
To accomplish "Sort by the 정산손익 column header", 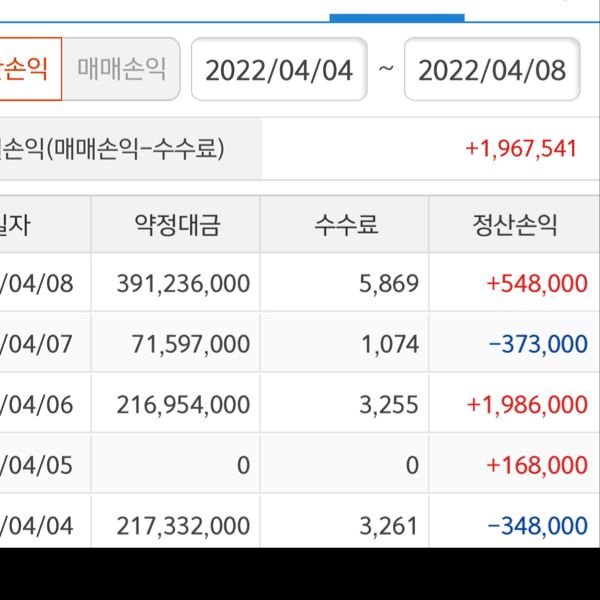I will coord(514,225).
